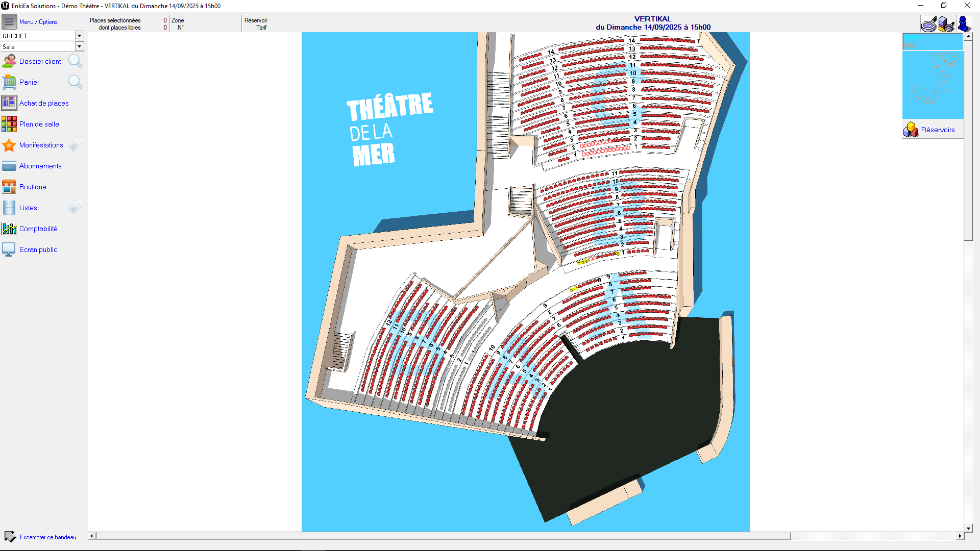980x551 pixels.
Task: Open the Abonnements menu item
Action: click(40, 166)
